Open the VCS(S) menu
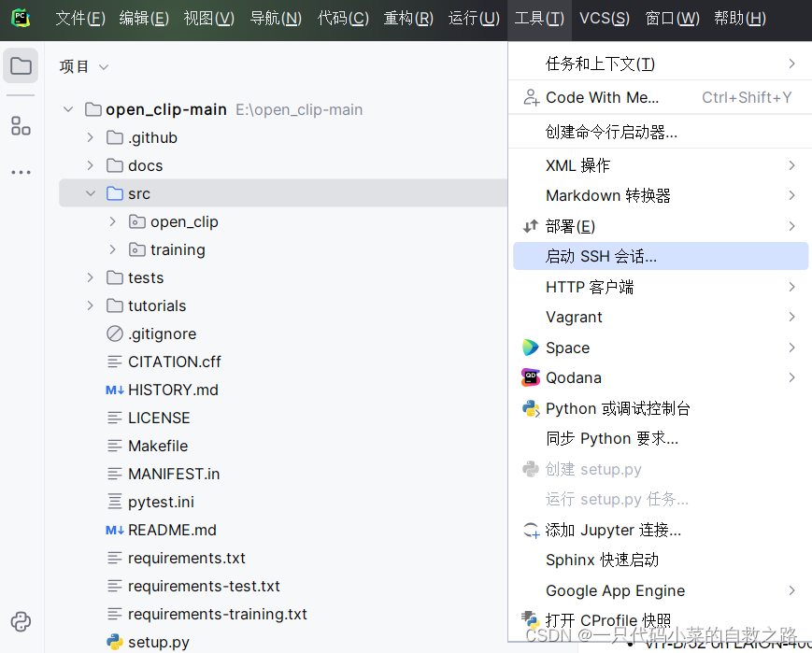 605,19
